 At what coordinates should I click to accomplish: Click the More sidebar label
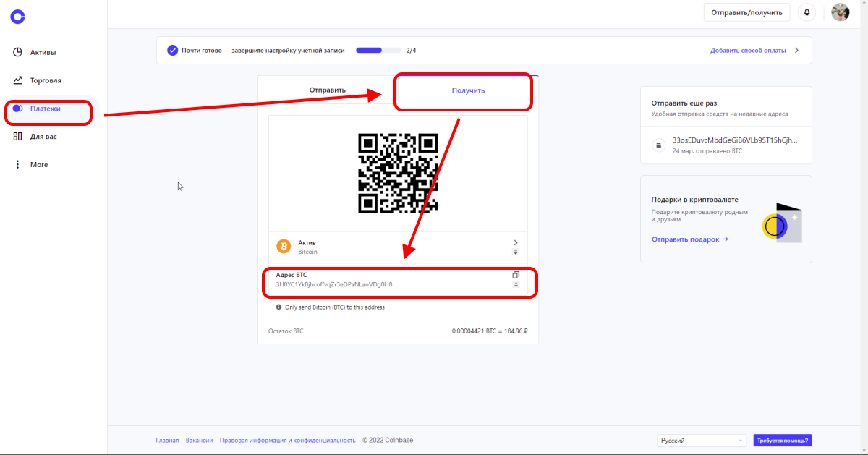(39, 164)
